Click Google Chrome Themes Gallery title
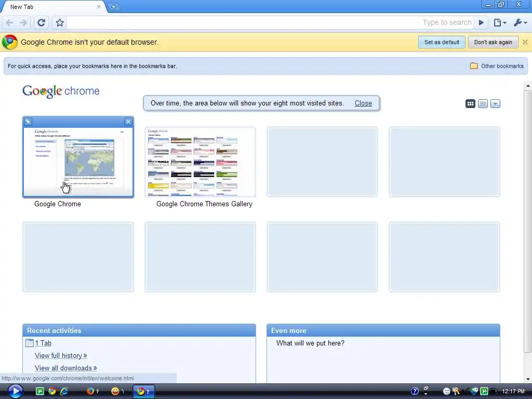Image resolution: width=532 pixels, height=399 pixels. click(x=204, y=204)
